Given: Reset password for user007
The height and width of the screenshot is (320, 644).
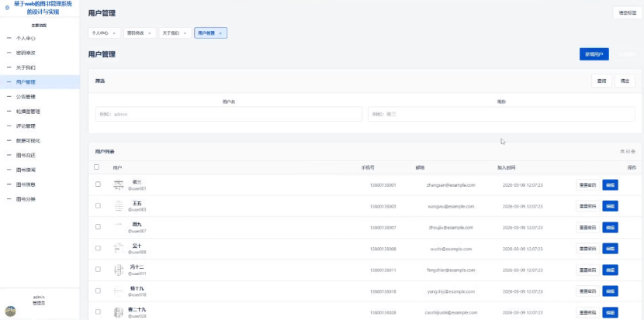Looking at the screenshot, I should (x=587, y=228).
